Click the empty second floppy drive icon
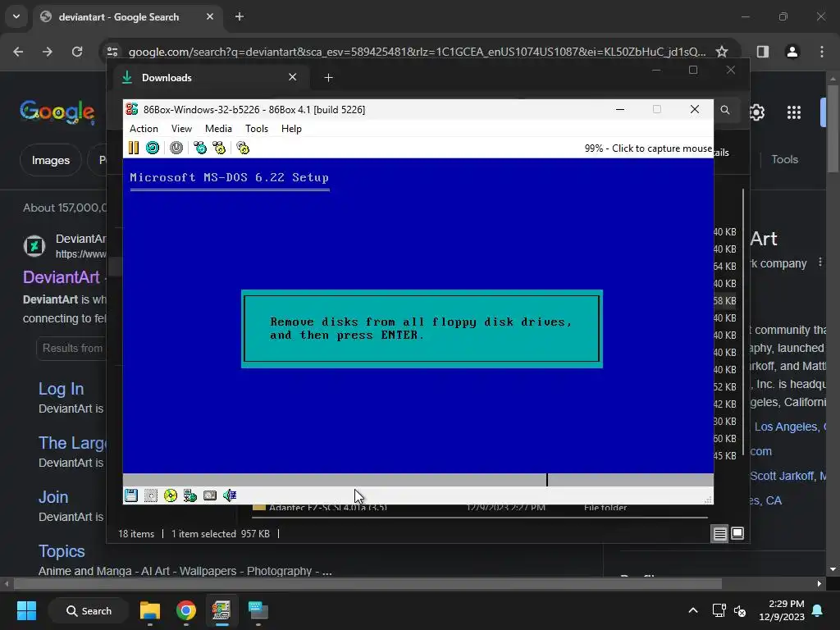The image size is (840, 630). click(x=151, y=495)
